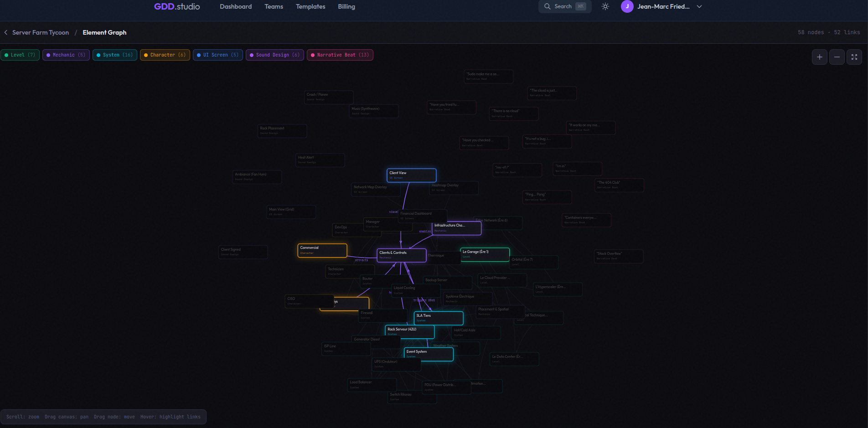
Task: Zoom in using the plus icon
Action: coord(819,57)
